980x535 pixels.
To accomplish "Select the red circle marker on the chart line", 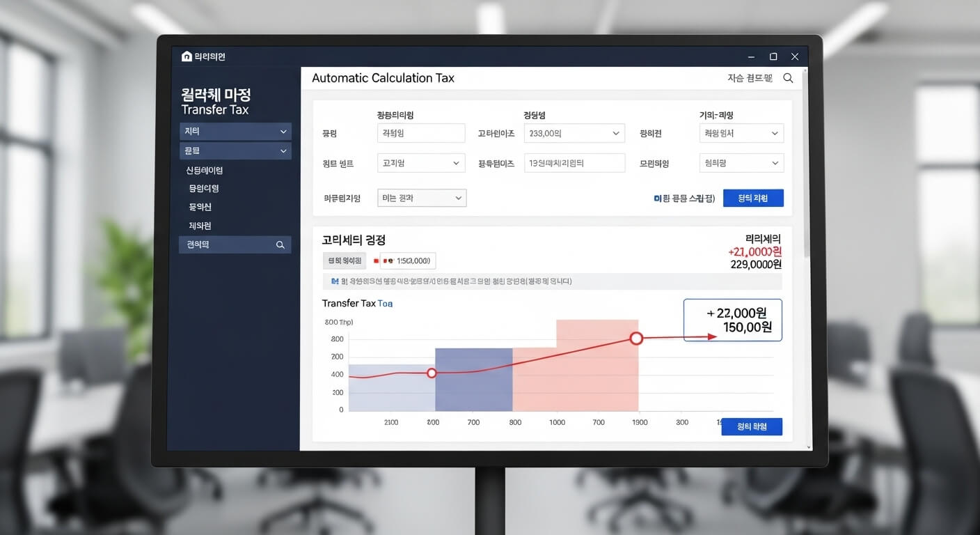I will click(636, 339).
